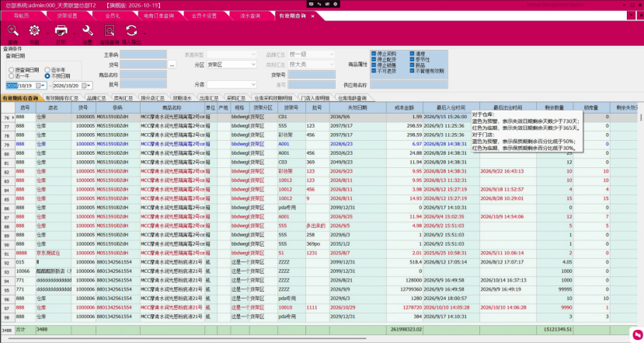
Task: Toggle 停止配货 checkbox
Action: (x=374, y=59)
